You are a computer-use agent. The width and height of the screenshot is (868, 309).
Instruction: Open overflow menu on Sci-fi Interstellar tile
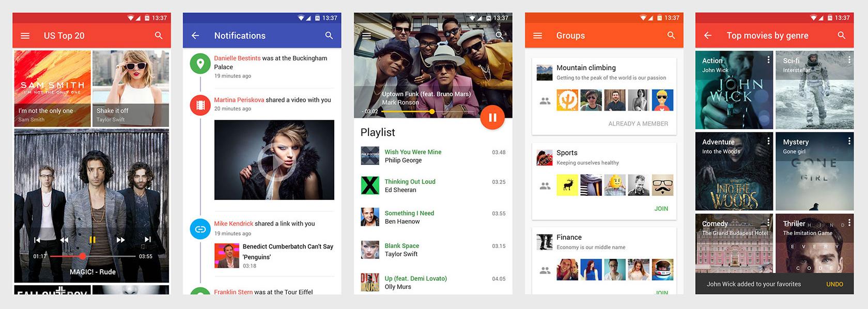(849, 60)
